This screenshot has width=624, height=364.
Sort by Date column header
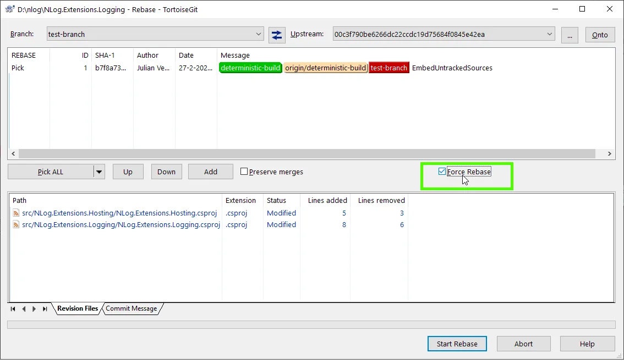click(186, 56)
